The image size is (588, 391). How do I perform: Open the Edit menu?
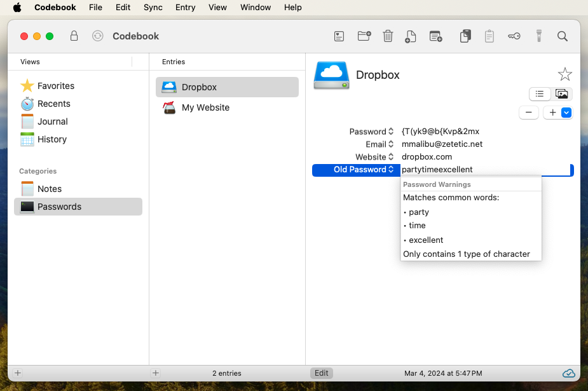(123, 8)
